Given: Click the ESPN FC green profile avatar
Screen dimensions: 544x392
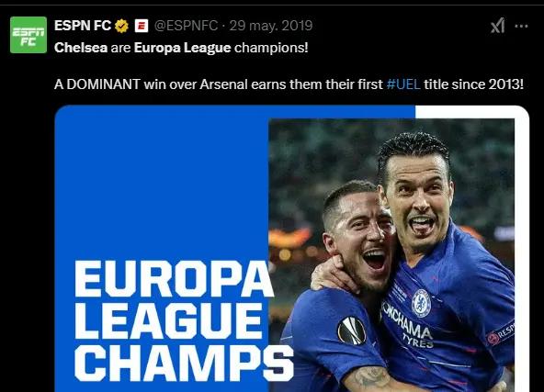Looking at the screenshot, I should (x=28, y=35).
